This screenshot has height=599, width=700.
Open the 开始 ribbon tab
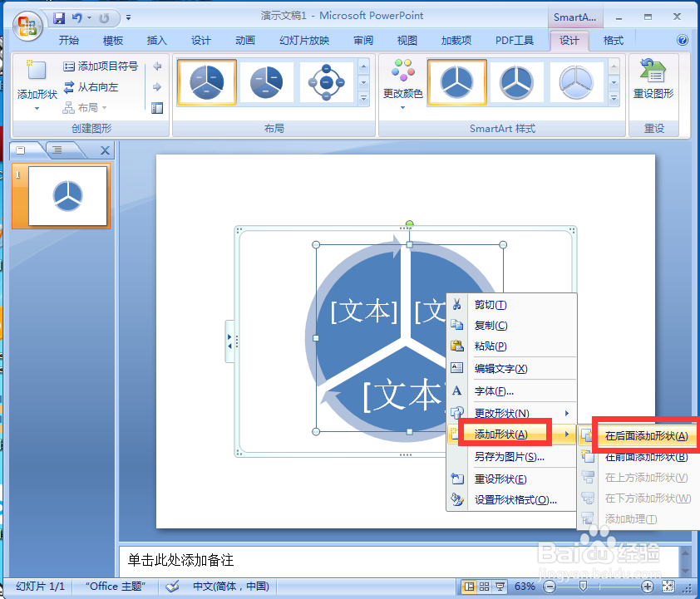pos(69,41)
